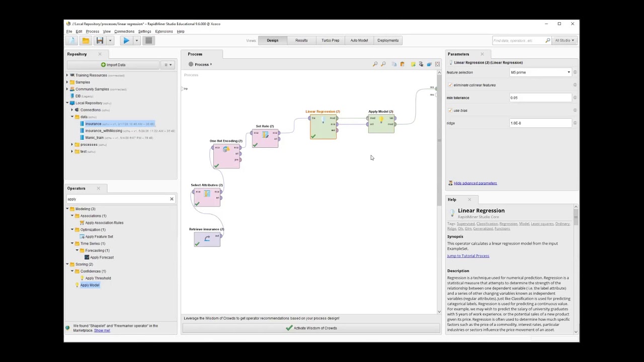644x362 pixels.
Task: Select Apply Threshold operator in tree
Action: click(98, 278)
